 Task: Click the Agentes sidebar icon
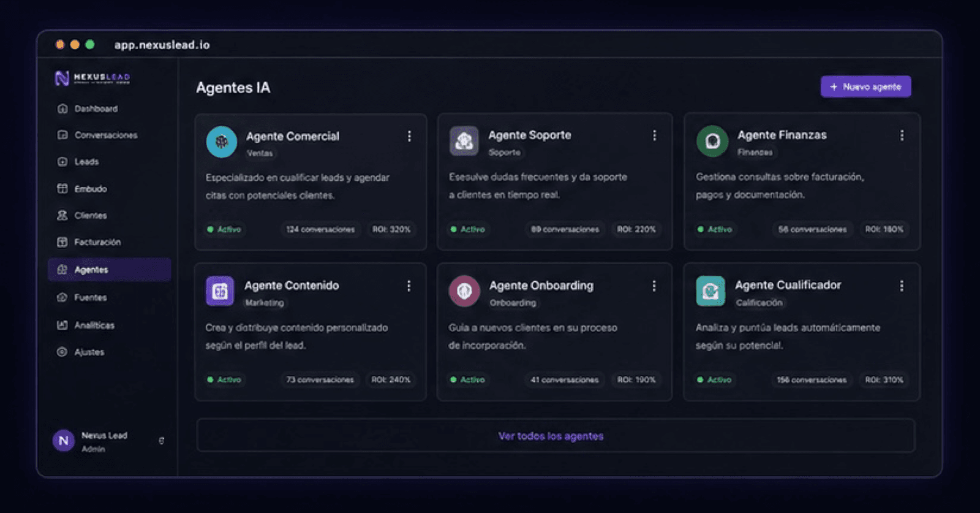coord(62,270)
